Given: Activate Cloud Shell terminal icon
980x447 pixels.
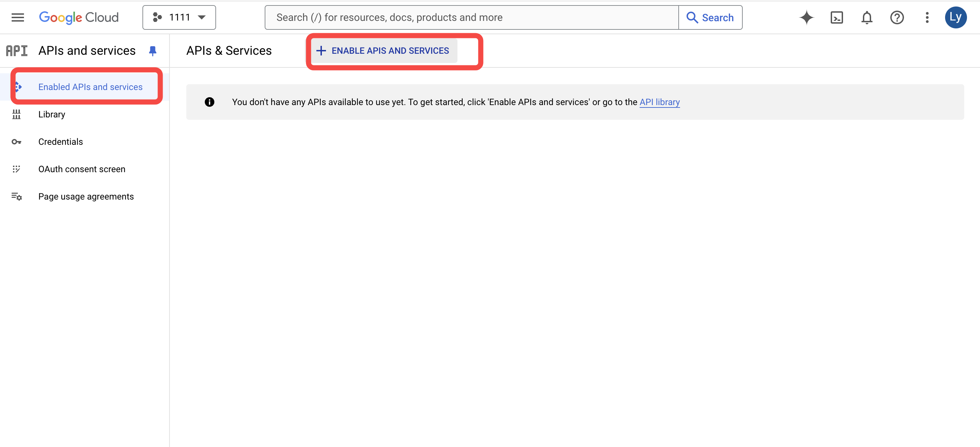Looking at the screenshot, I should pos(837,17).
